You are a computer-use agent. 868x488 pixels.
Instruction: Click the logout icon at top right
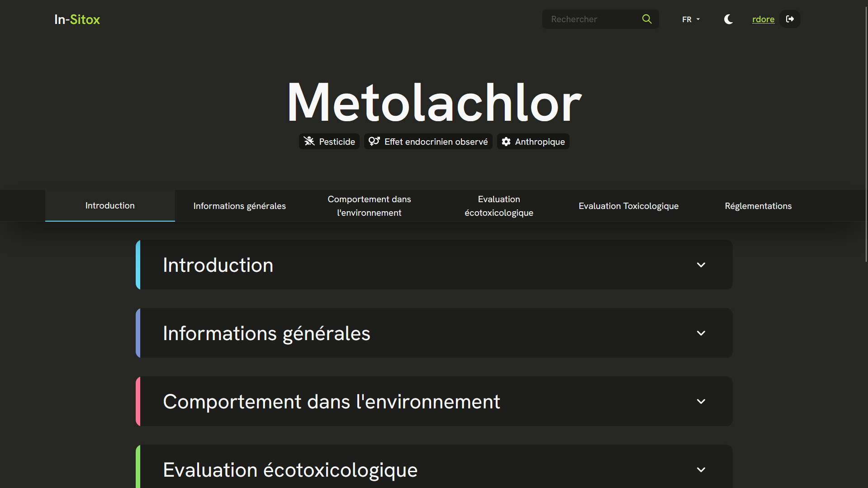[x=790, y=19]
